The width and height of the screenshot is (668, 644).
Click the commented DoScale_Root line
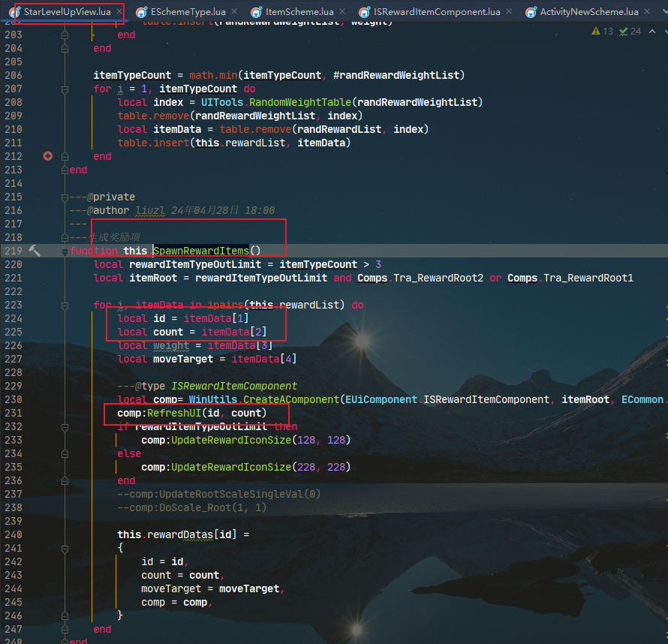[x=192, y=507]
